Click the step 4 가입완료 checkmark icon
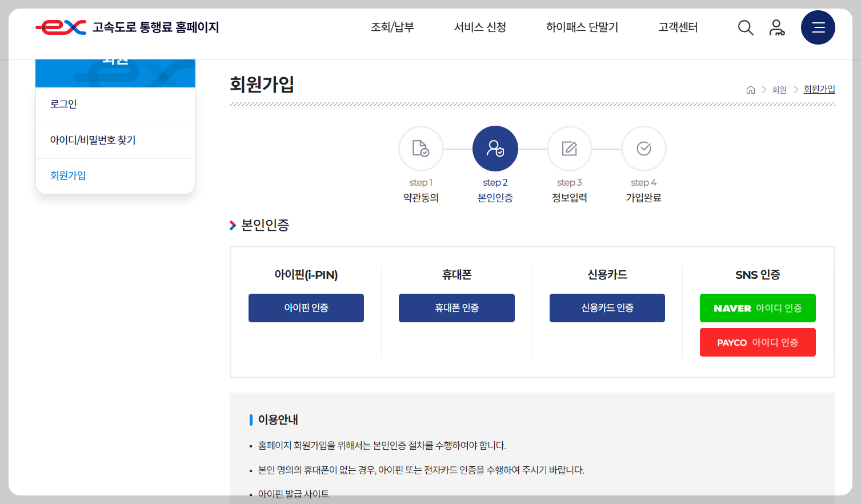The width and height of the screenshot is (861, 504). [x=643, y=148]
